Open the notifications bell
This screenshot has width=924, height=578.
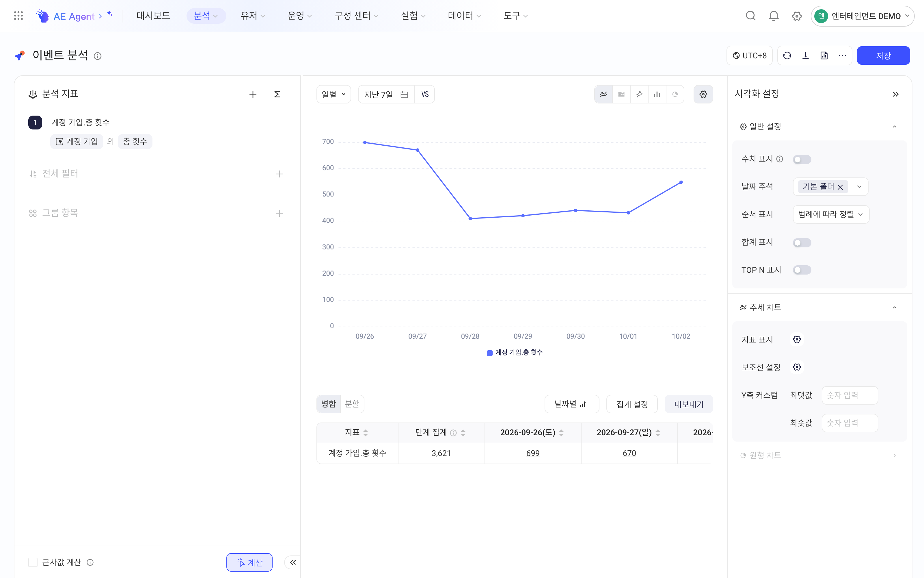pos(774,16)
